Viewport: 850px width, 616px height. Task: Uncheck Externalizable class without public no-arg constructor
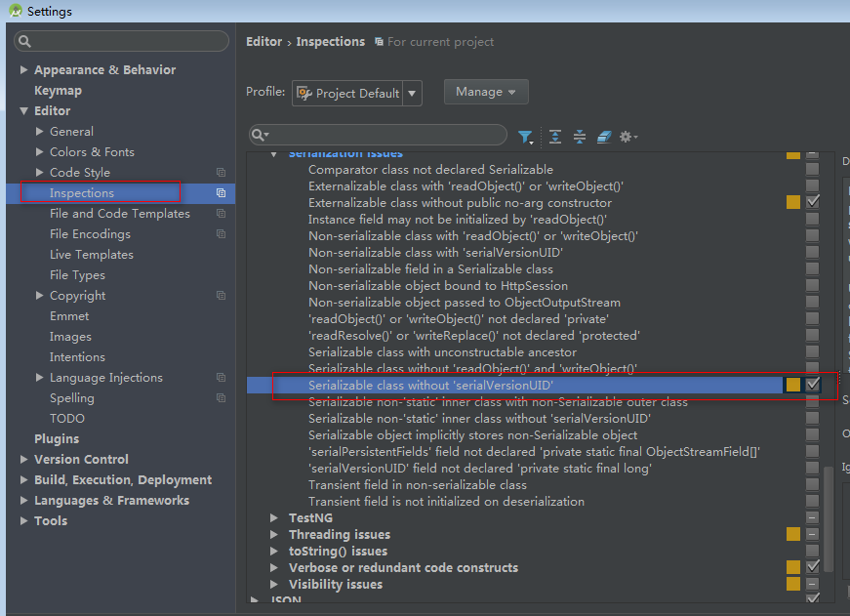[812, 202]
